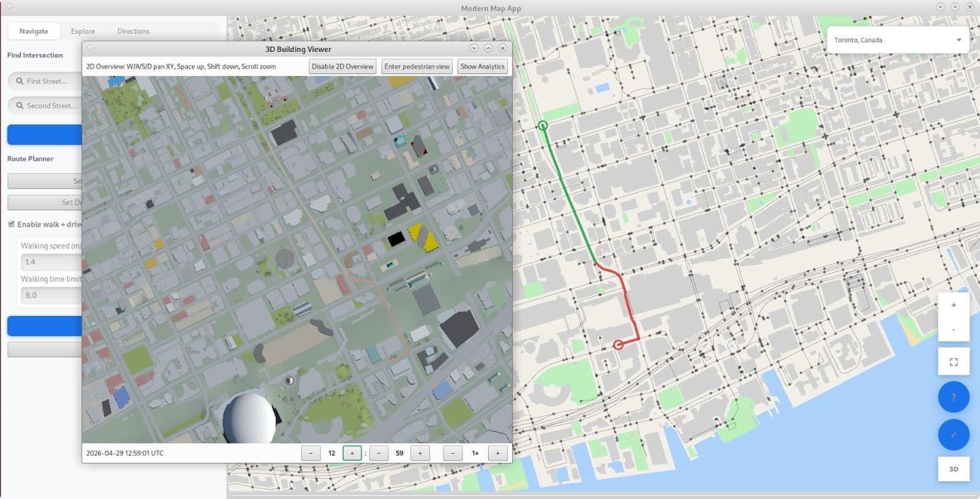Click the green route start marker
Screen dimensions: 980x499
click(543, 126)
